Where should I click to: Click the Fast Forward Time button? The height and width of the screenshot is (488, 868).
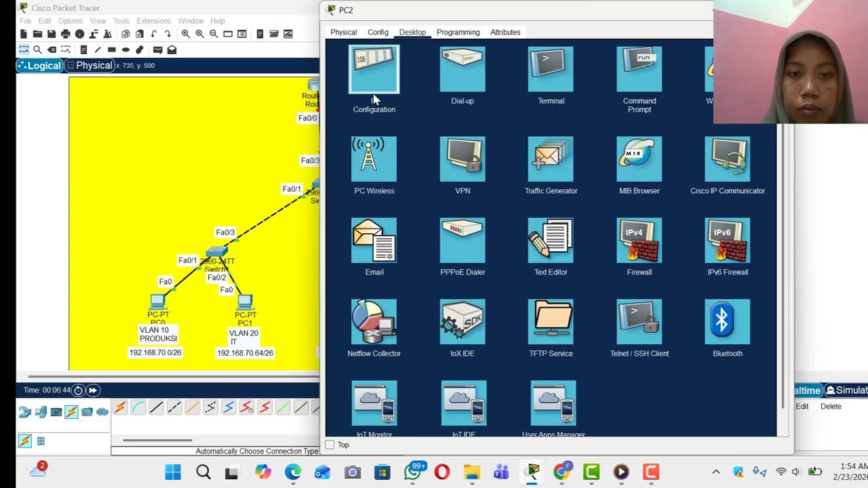tap(93, 390)
